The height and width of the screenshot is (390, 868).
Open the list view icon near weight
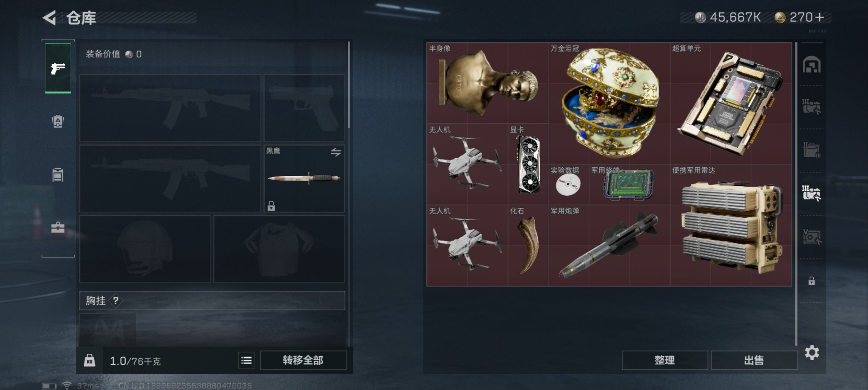[247, 360]
